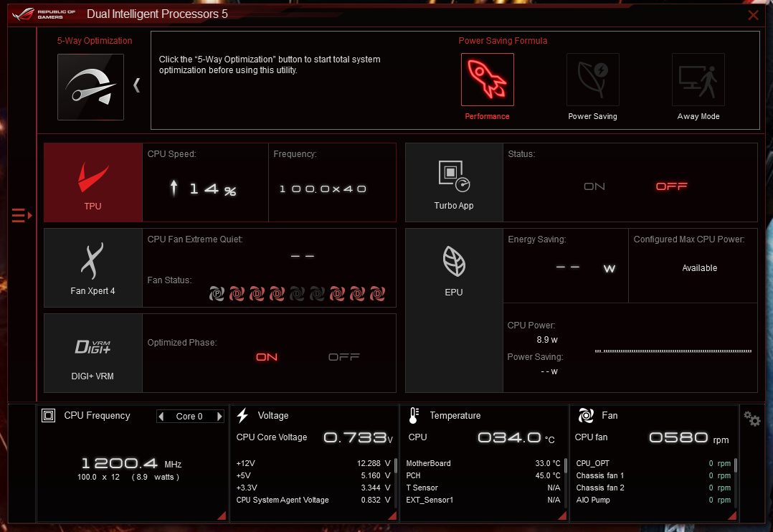773x532 pixels.
Task: Click the ROG Republic of Gamers logo
Action: point(44,14)
